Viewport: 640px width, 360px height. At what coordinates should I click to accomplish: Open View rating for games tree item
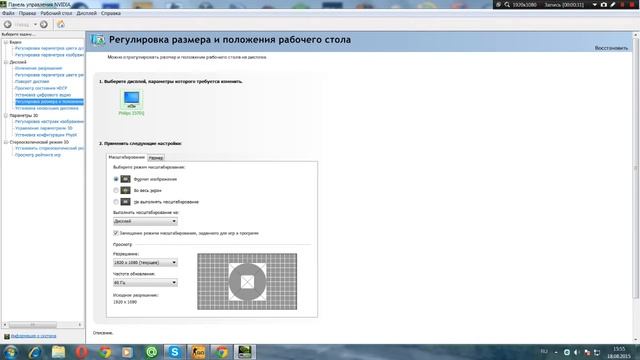[38, 155]
